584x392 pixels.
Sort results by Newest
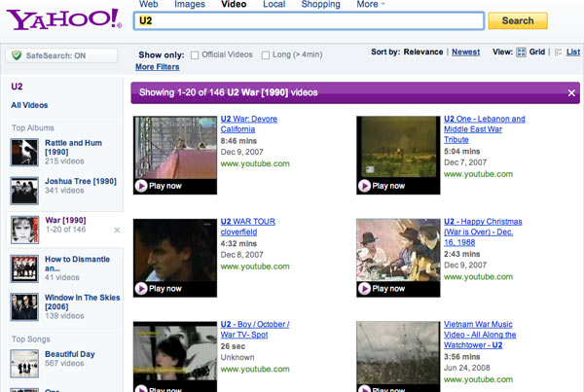tap(464, 51)
